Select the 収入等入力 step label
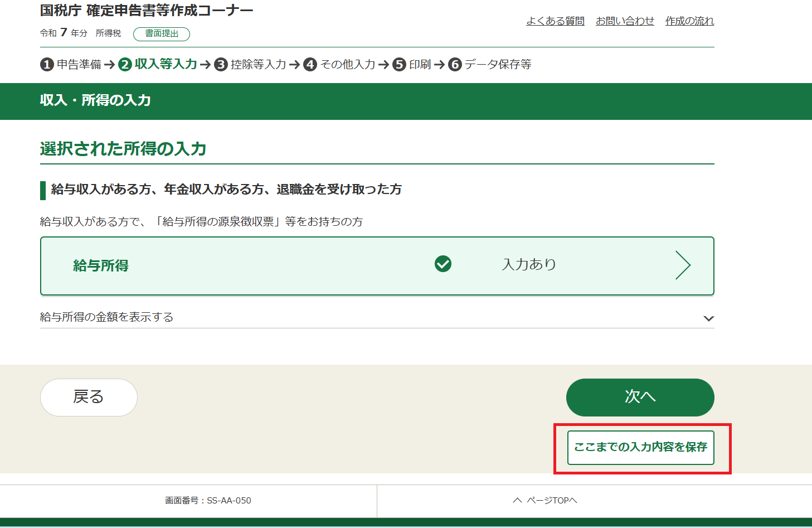812x528 pixels. tap(166, 64)
